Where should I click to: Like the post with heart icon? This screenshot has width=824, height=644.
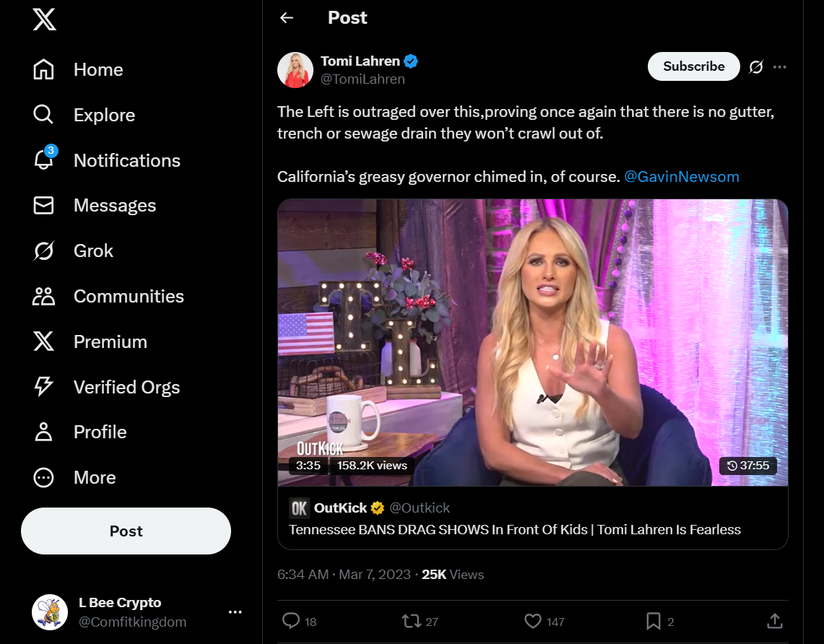[x=533, y=621]
